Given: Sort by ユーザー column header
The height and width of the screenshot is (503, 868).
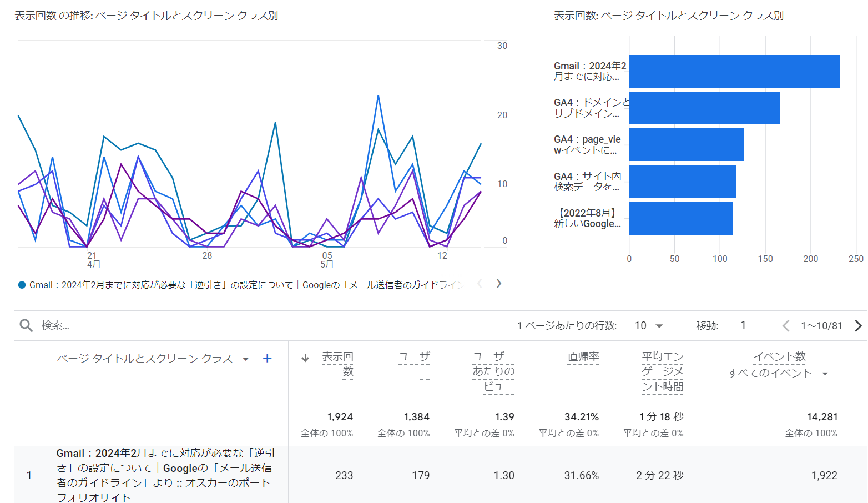Looking at the screenshot, I should [x=414, y=364].
